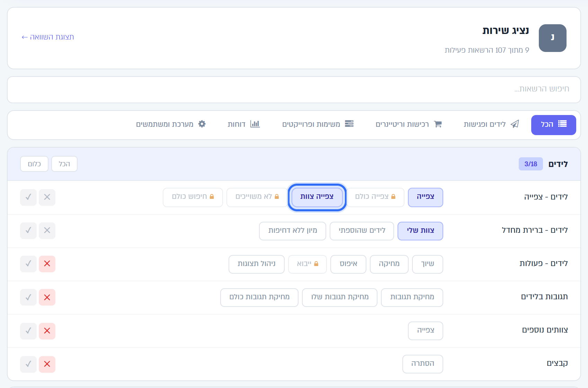
Task: Switch to the רכישות וריטיינרים tab
Action: pos(409,124)
